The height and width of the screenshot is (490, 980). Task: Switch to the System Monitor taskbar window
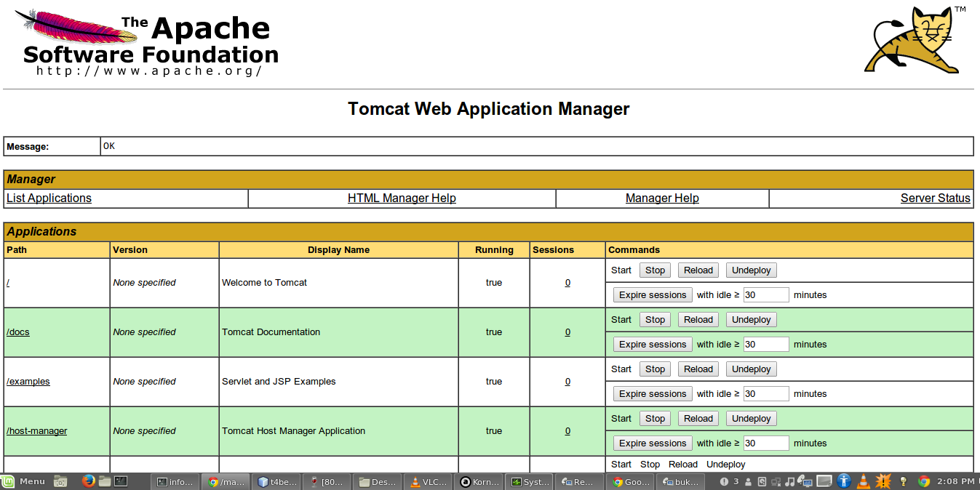530,481
